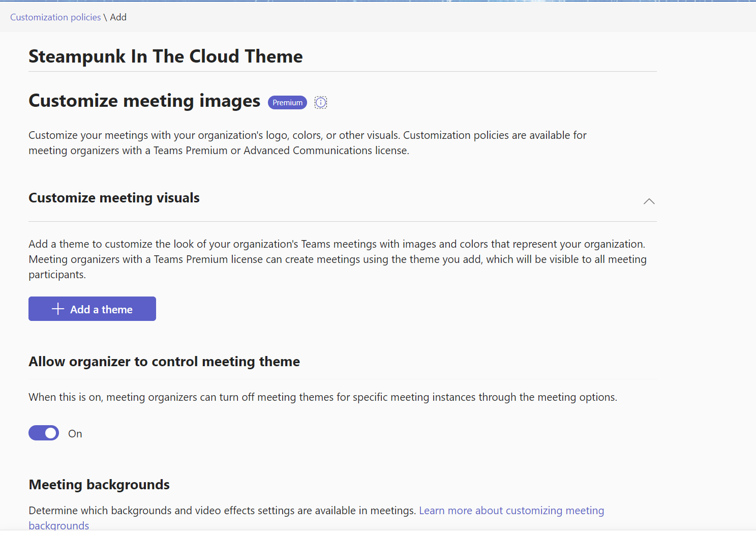Click the Customize meeting visuals heading
Screen dimensions: 756x533
point(114,198)
